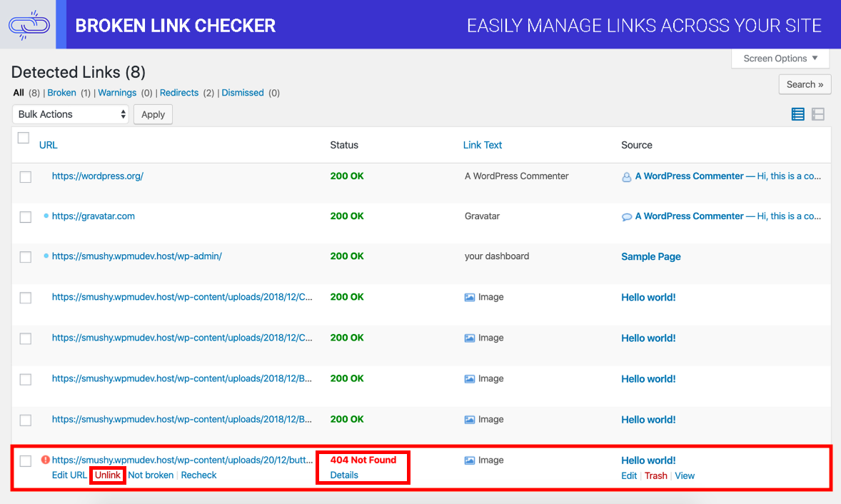Click the image icon in the 404 row
This screenshot has height=504, width=841.
click(x=470, y=460)
